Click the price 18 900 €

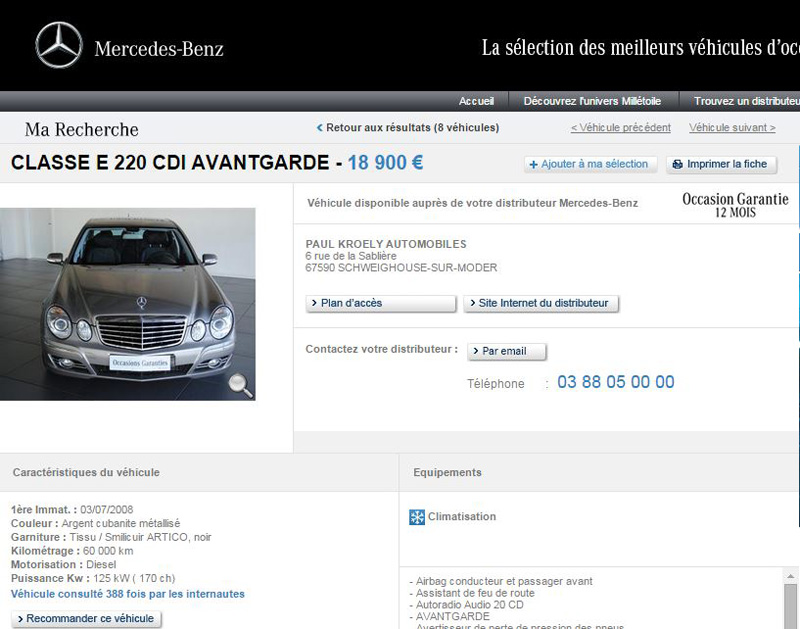[x=385, y=163]
